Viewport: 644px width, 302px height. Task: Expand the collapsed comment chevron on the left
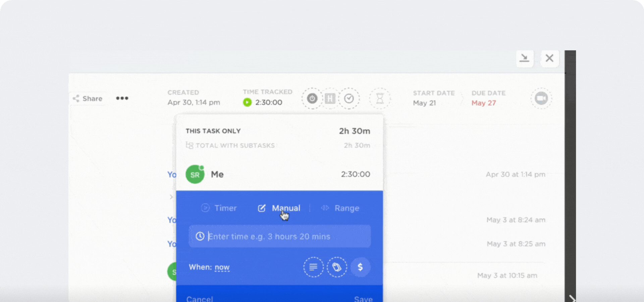tap(172, 197)
